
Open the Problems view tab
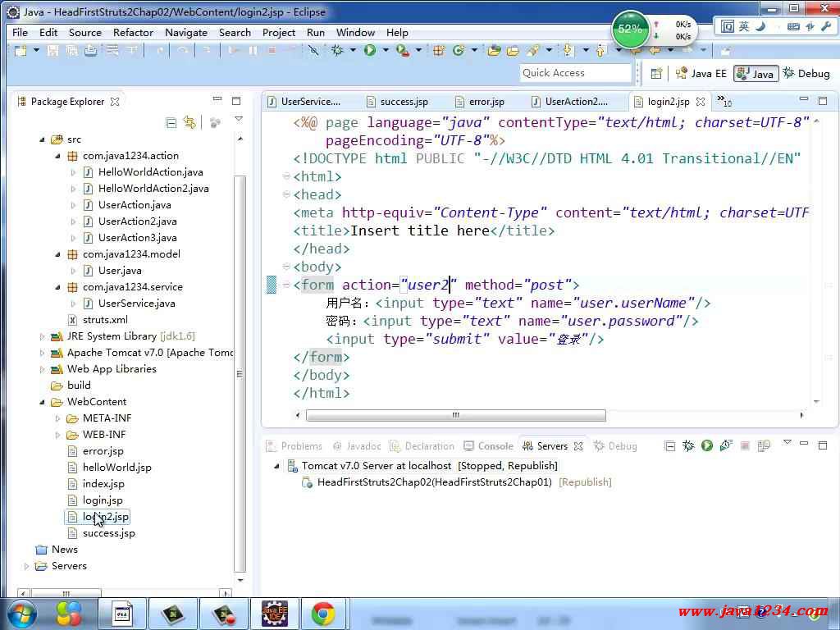point(294,445)
